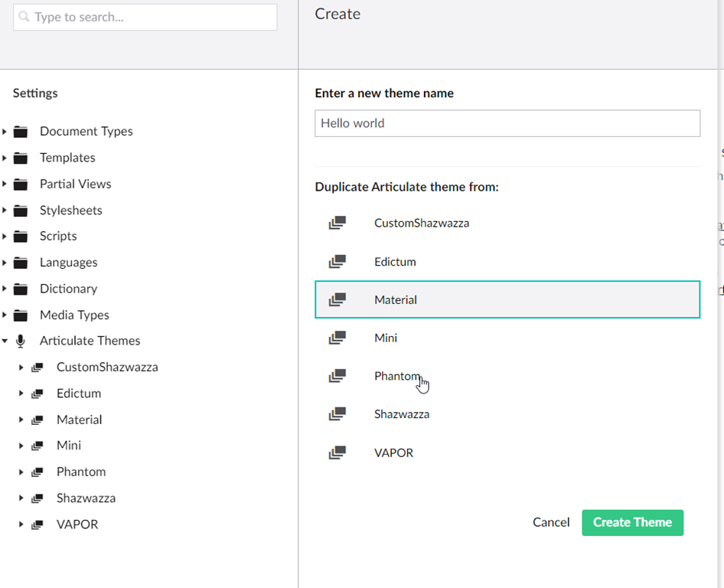The image size is (724, 588).
Task: Expand the VAPOR theme node
Action: coord(21,524)
